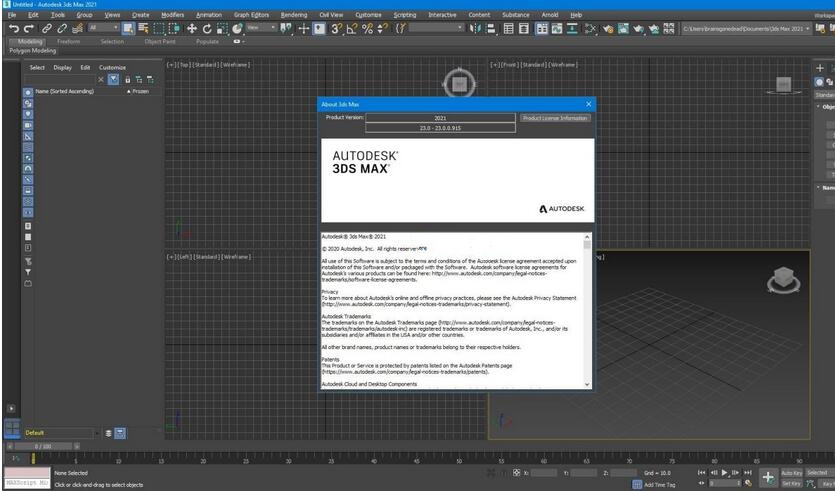Viewport: 835px width, 491px height.
Task: Open the Arnold menu
Action: [x=550, y=15]
